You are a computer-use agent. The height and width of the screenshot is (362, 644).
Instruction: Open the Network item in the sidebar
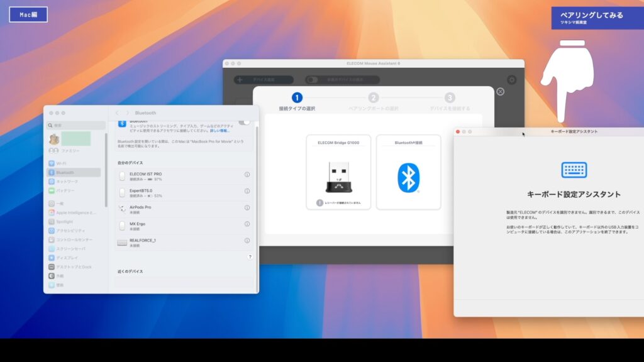[67, 181]
